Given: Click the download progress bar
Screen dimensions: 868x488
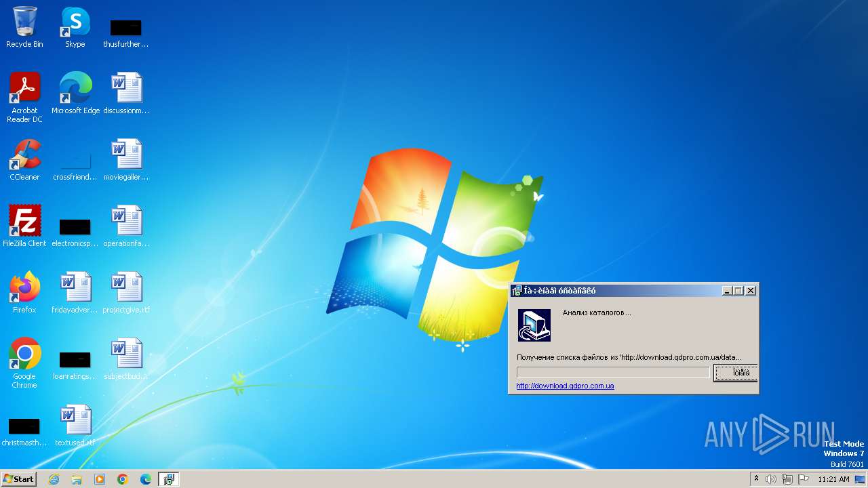Looking at the screenshot, I should pos(613,372).
